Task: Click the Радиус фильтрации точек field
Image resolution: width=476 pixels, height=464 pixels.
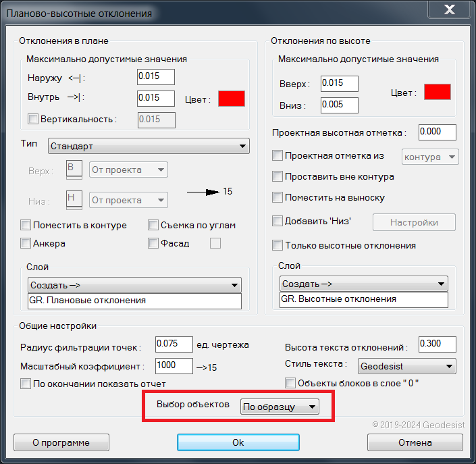Action: coord(174,344)
